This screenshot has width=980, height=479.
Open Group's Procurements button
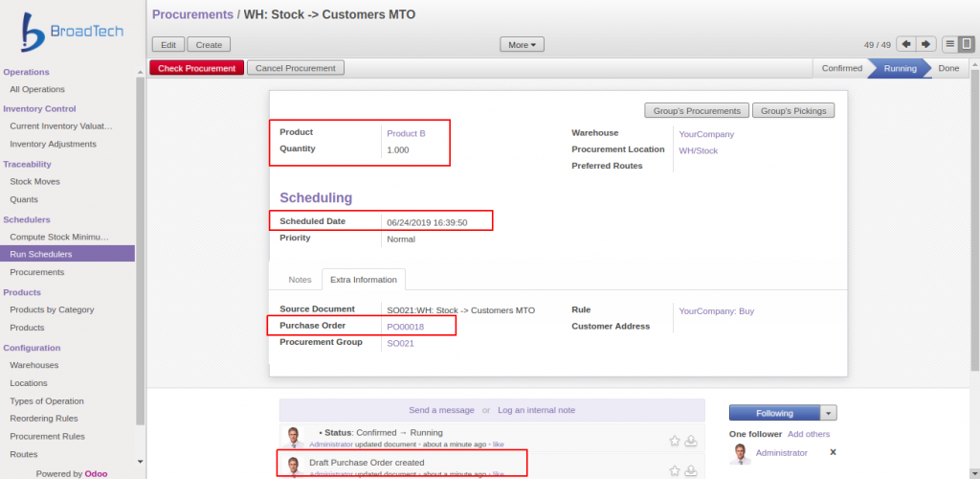[x=697, y=111]
